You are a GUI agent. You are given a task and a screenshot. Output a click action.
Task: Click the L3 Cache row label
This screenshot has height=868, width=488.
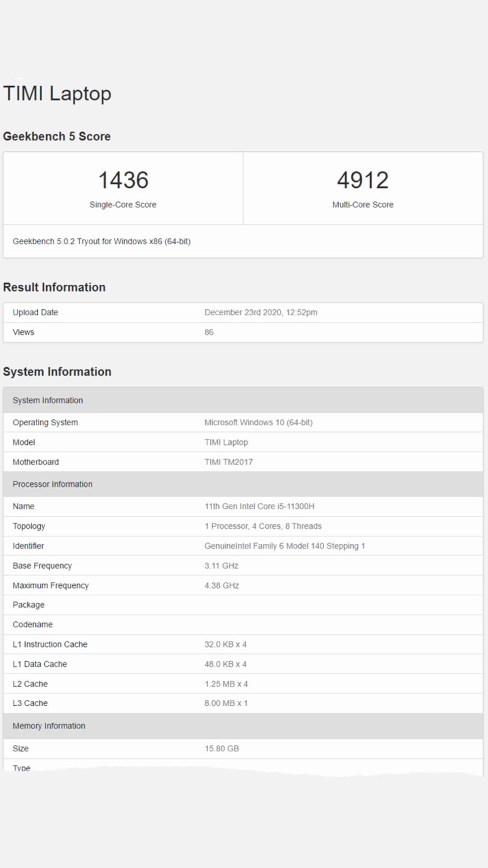[30, 703]
